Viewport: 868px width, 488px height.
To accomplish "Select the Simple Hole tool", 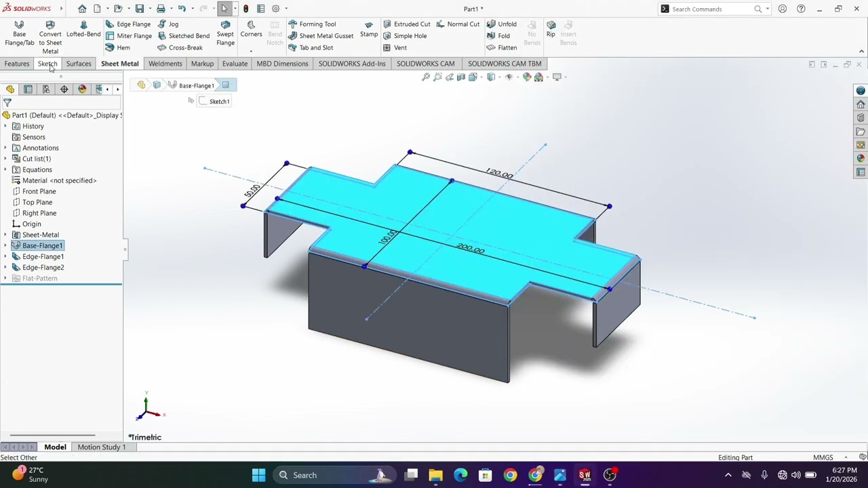I will point(405,36).
